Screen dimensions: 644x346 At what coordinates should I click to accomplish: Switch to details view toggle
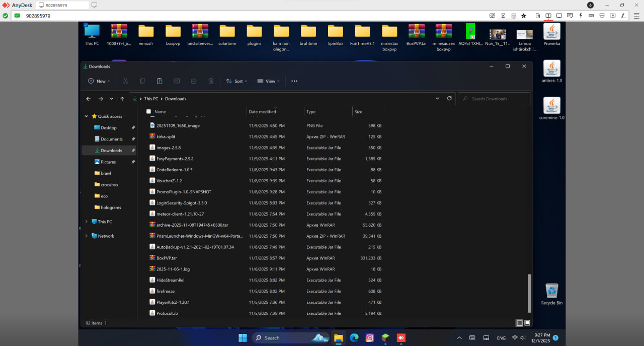[x=519, y=323]
